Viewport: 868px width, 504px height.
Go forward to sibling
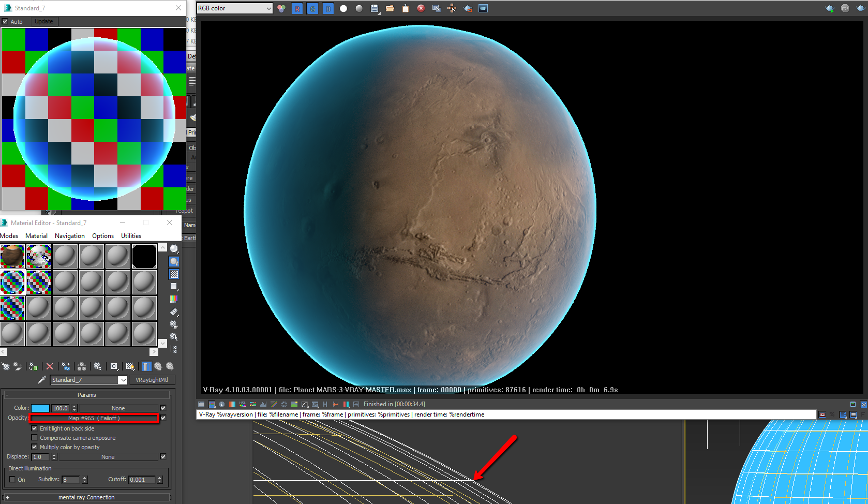point(170,366)
